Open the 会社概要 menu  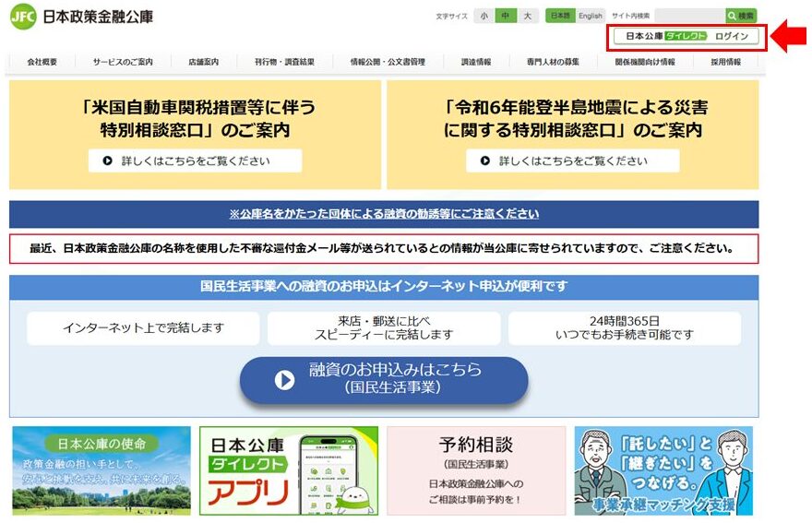[x=42, y=62]
